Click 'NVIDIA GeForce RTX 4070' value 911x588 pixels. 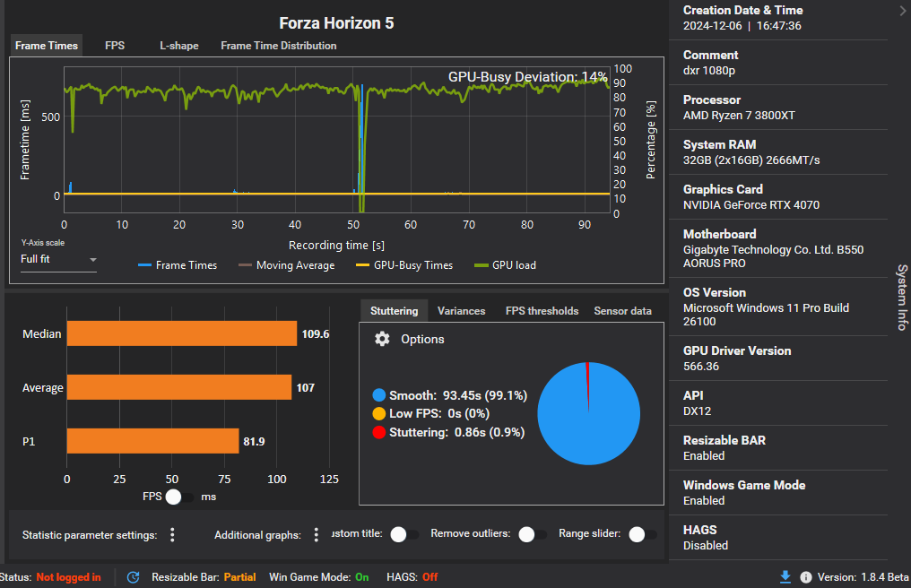pyautogui.click(x=751, y=204)
